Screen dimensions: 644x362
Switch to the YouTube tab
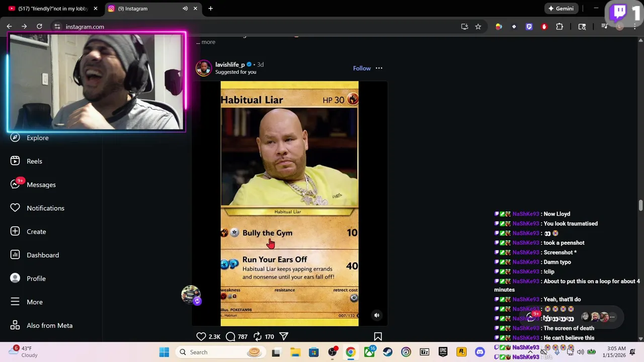tap(53, 9)
